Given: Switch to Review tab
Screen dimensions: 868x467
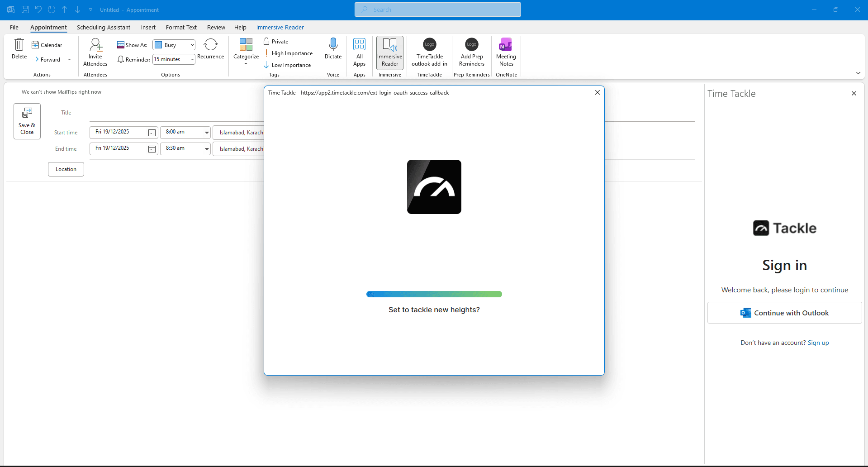Looking at the screenshot, I should [x=216, y=27].
